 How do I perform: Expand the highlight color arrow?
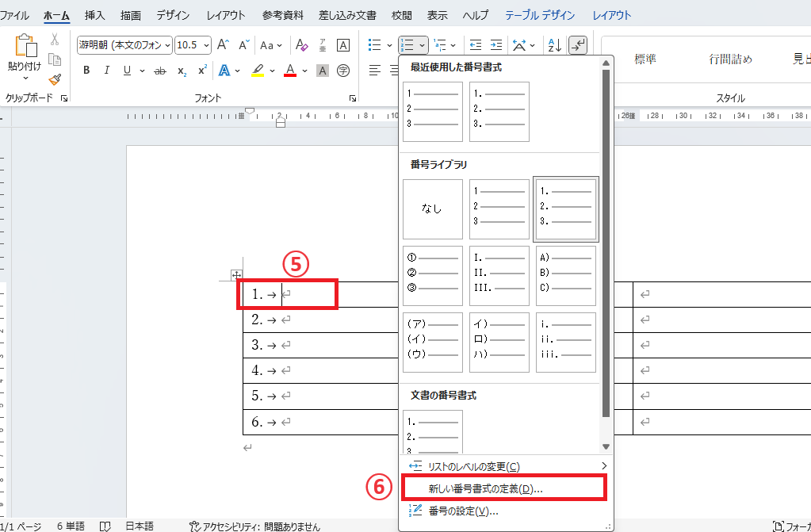(271, 71)
